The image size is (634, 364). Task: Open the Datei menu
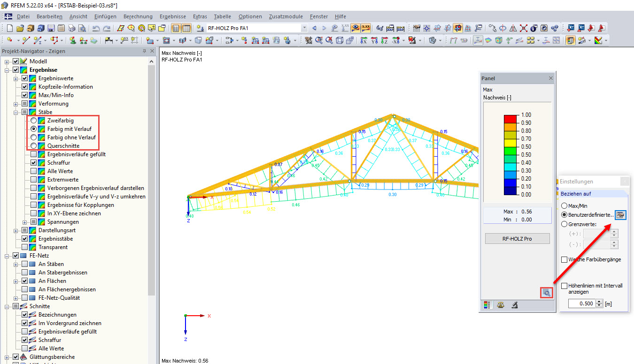tap(23, 16)
